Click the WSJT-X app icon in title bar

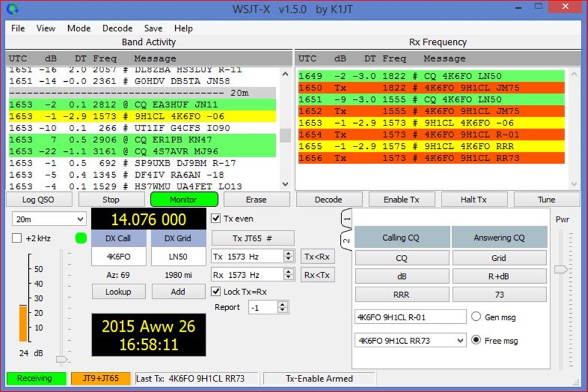pyautogui.click(x=12, y=9)
